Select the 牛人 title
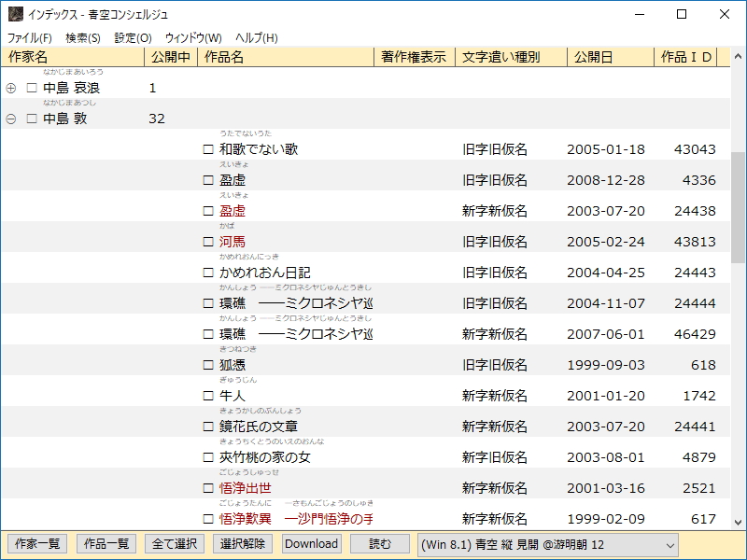Viewport: 747px width, 560px height. (233, 396)
